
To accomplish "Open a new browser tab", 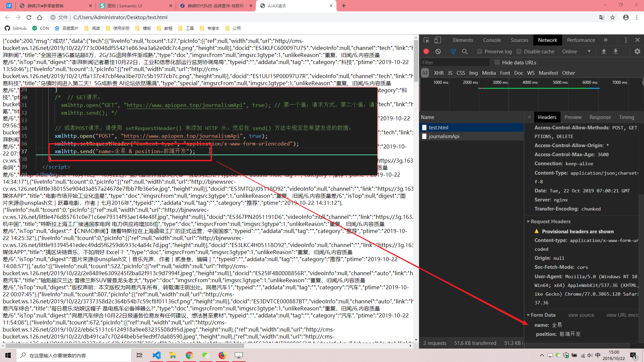I will coord(344,6).
